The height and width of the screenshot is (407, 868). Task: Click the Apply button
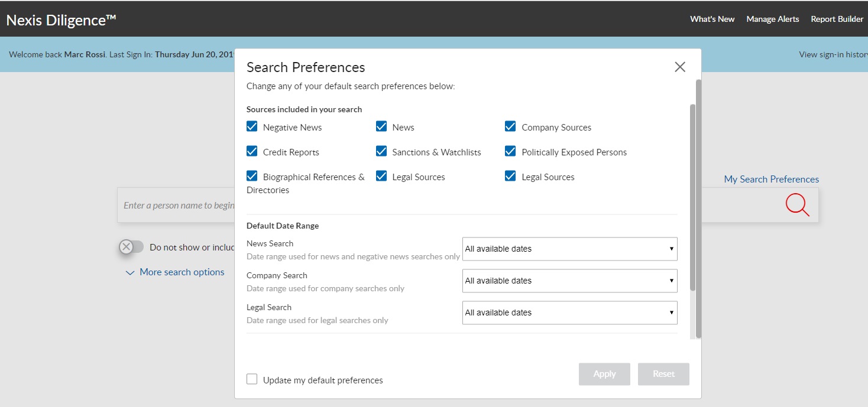[x=604, y=374]
